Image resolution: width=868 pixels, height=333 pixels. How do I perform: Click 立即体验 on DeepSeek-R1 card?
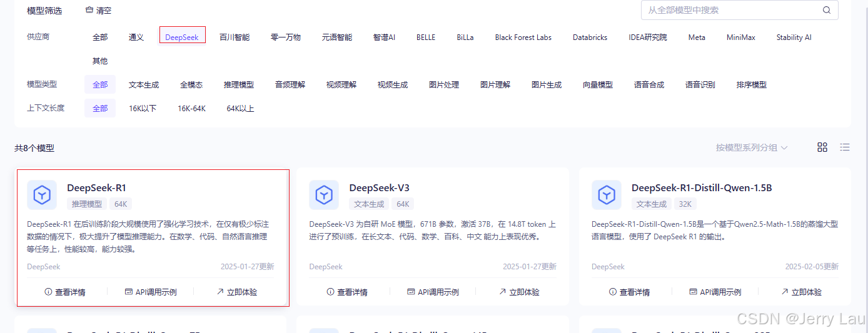[x=237, y=292]
